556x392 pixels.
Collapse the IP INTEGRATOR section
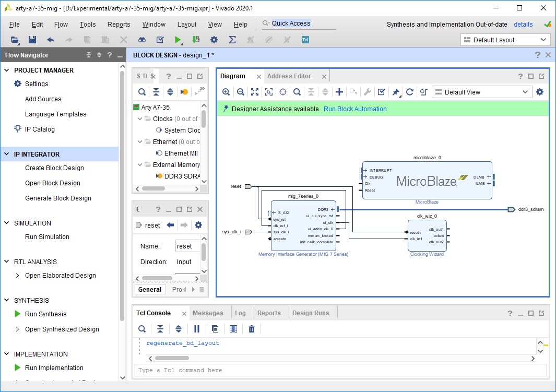click(x=7, y=154)
